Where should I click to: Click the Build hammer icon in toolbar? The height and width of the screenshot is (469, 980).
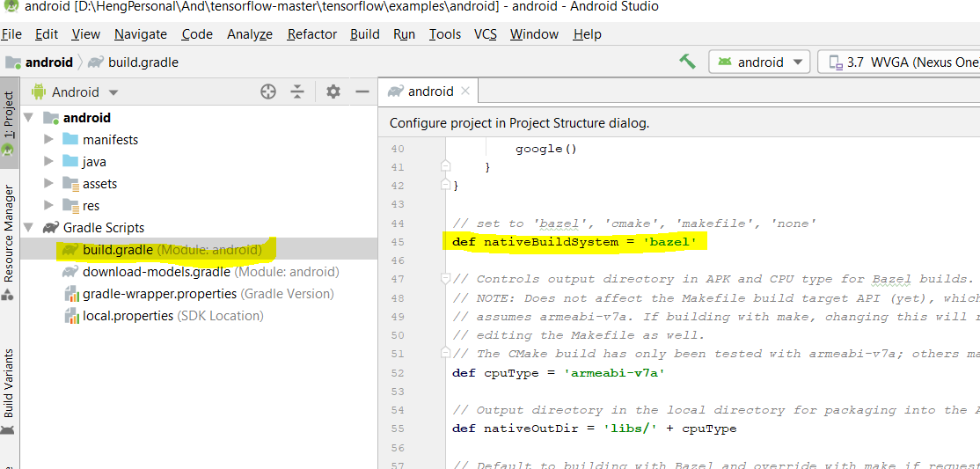687,62
